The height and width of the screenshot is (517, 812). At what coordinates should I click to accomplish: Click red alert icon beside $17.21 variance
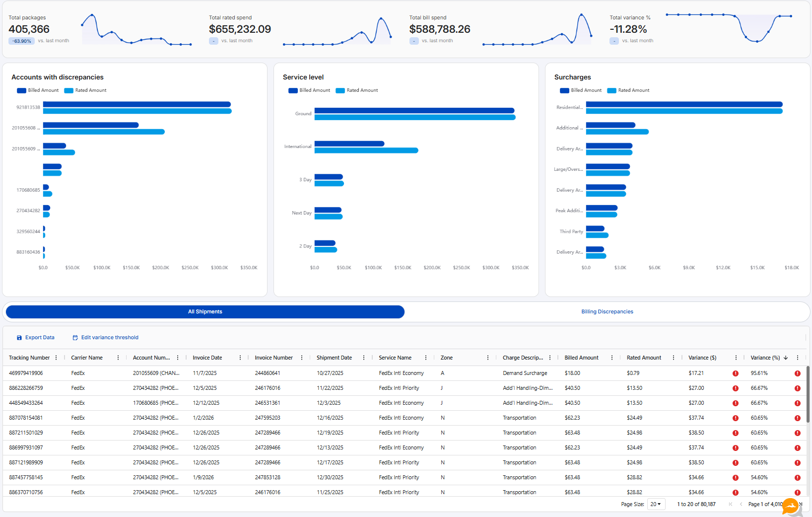pyautogui.click(x=736, y=373)
